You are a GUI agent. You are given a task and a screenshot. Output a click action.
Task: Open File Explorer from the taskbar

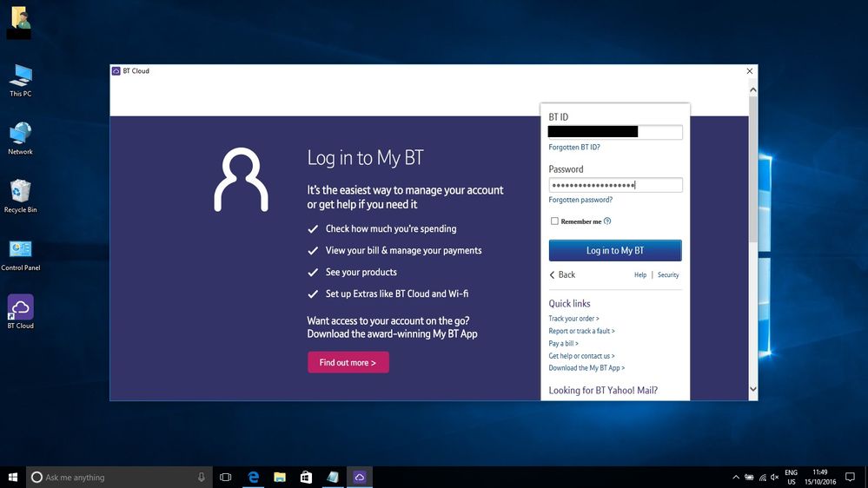coord(280,477)
